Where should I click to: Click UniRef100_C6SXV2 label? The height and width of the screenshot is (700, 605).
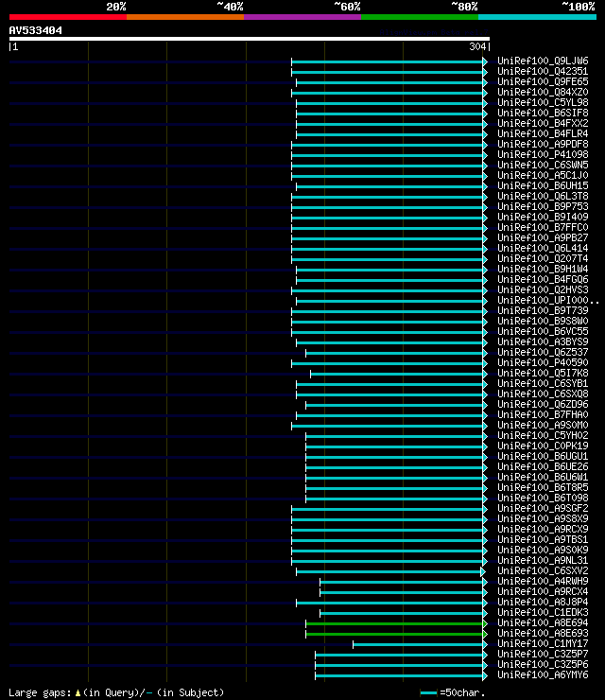tap(543, 571)
